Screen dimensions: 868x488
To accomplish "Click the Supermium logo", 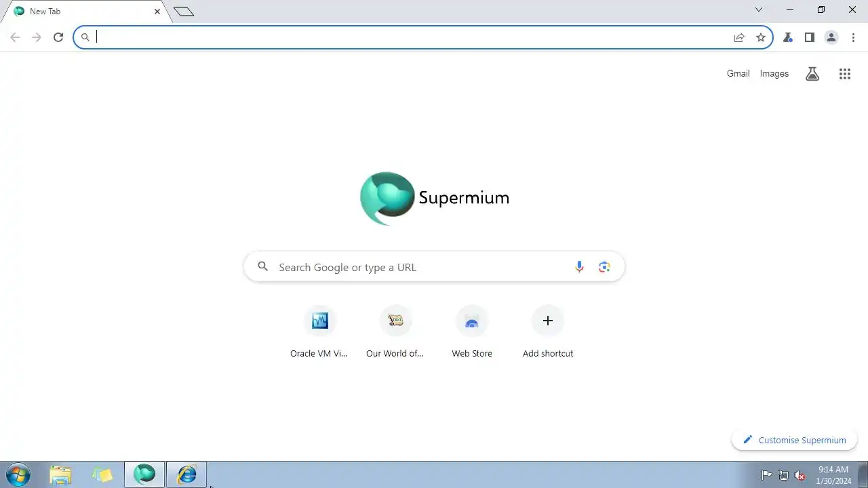I will click(x=434, y=198).
